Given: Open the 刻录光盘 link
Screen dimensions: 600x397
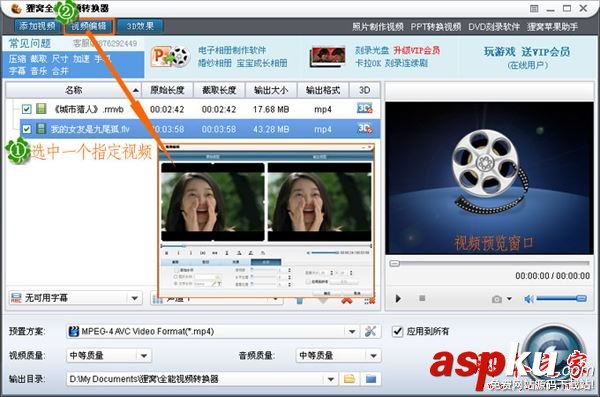Looking at the screenshot, I should (372, 51).
